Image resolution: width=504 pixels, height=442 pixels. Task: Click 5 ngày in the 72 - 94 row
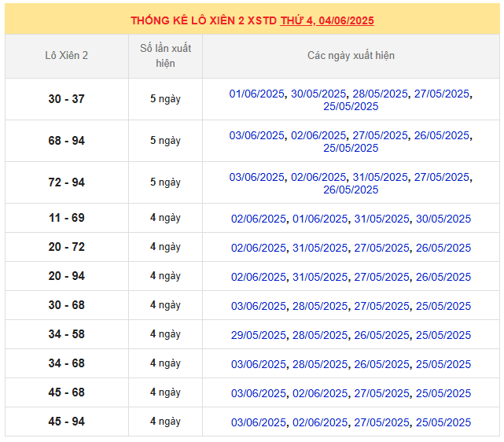[165, 182]
